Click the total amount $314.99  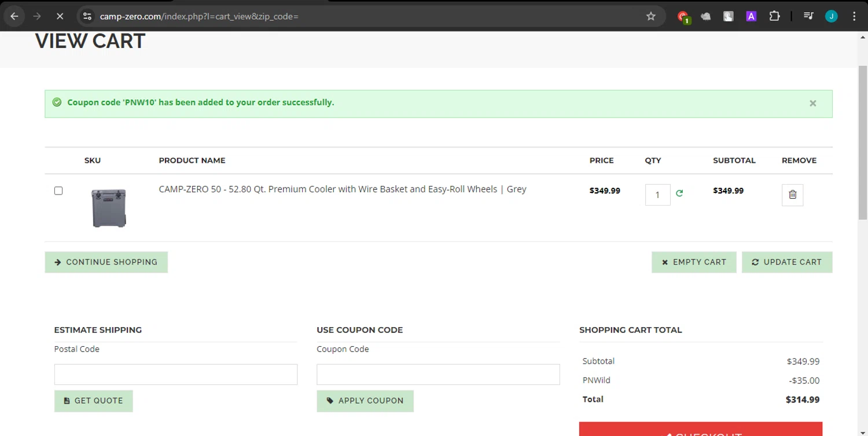click(803, 400)
